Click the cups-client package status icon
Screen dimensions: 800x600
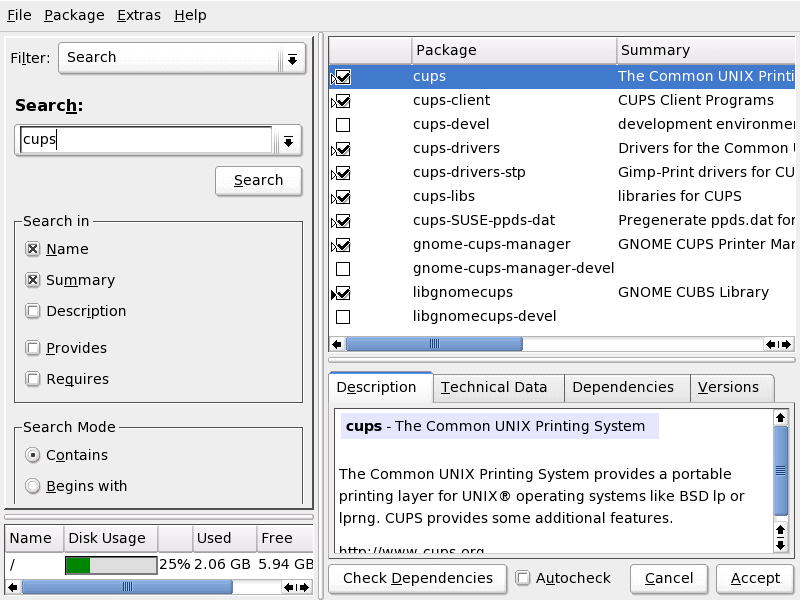[342, 101]
